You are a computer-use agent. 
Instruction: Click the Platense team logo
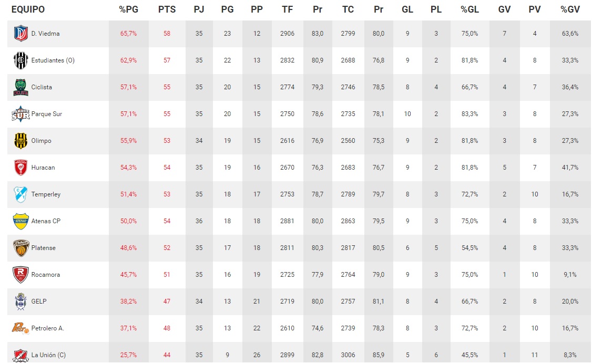21,248
